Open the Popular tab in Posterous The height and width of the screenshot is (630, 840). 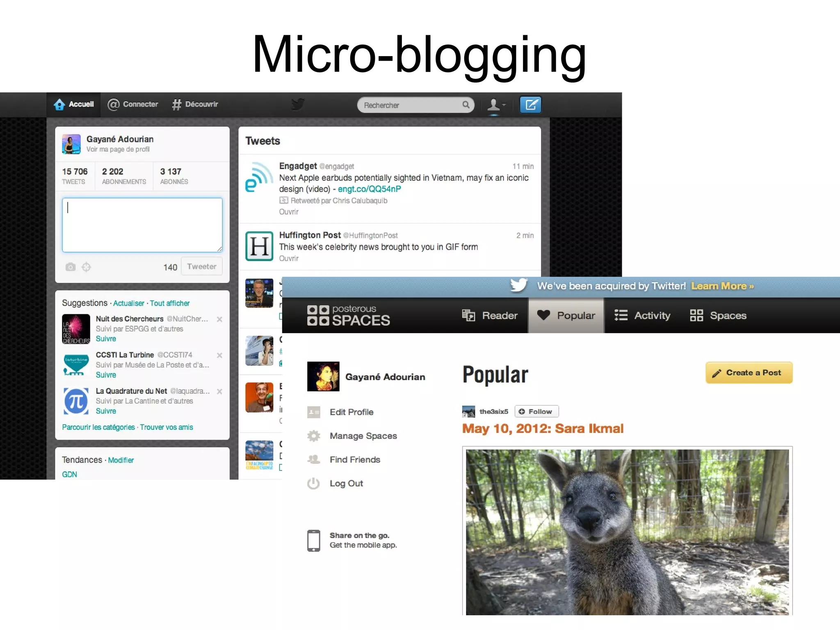click(x=566, y=315)
